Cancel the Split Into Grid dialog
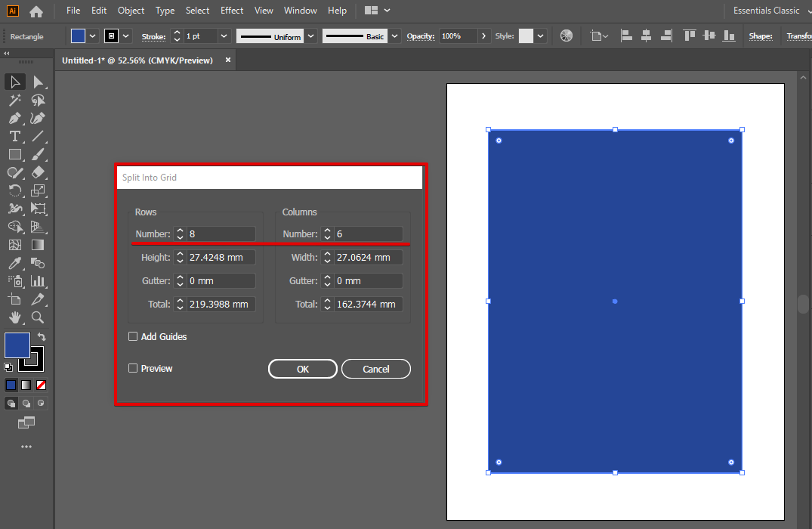Image resolution: width=812 pixels, height=529 pixels. 375,369
